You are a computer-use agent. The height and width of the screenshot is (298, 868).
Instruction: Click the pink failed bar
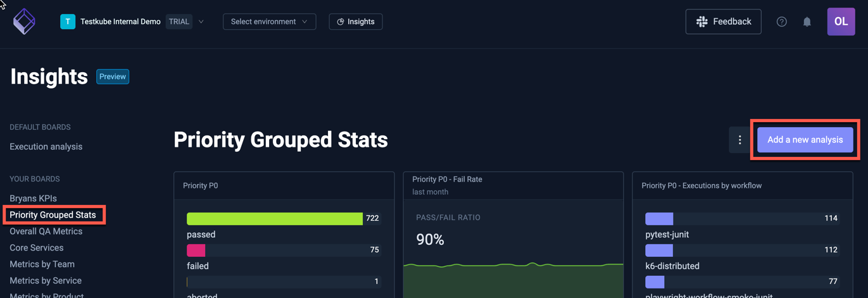[x=196, y=251]
